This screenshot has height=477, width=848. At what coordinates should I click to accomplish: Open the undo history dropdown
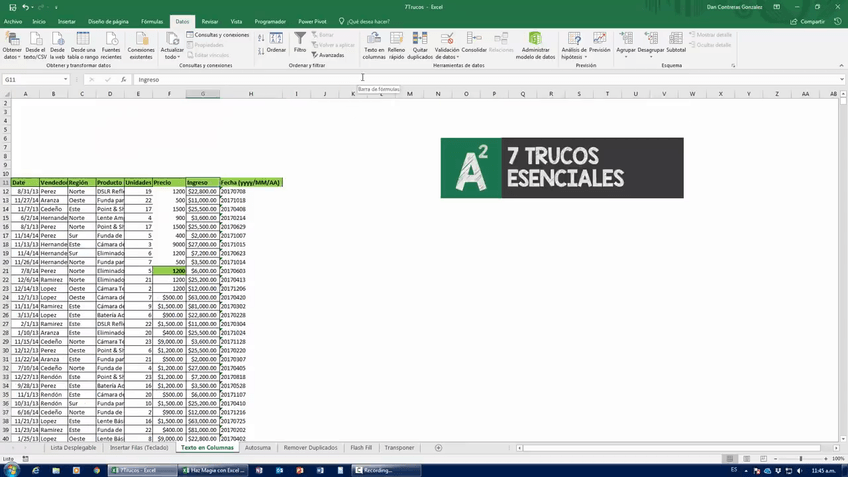pos(32,7)
